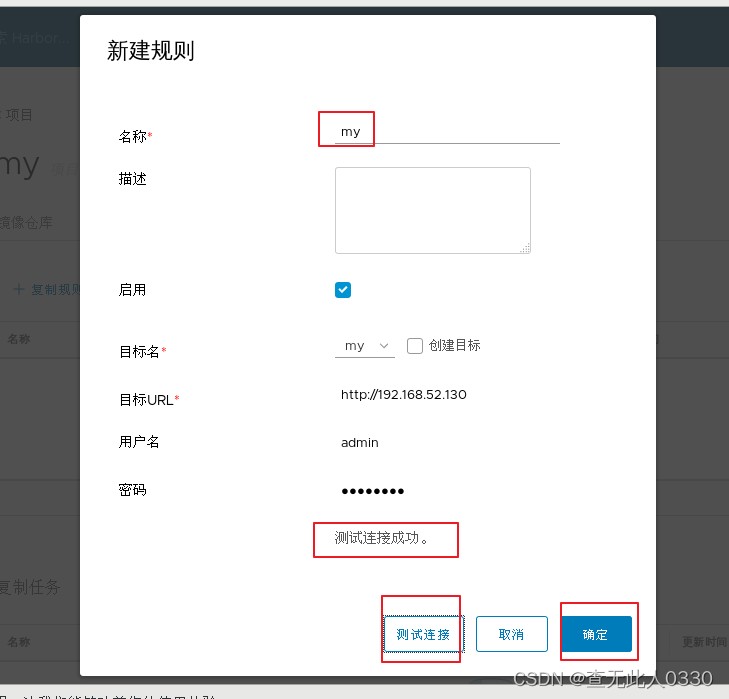Image resolution: width=729 pixels, height=699 pixels.
Task: Click the admin username value
Action: (359, 443)
